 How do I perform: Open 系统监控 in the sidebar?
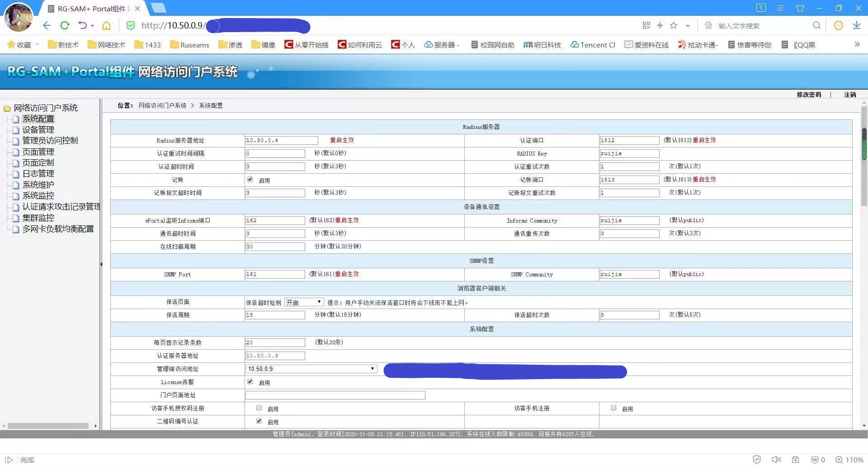38,195
